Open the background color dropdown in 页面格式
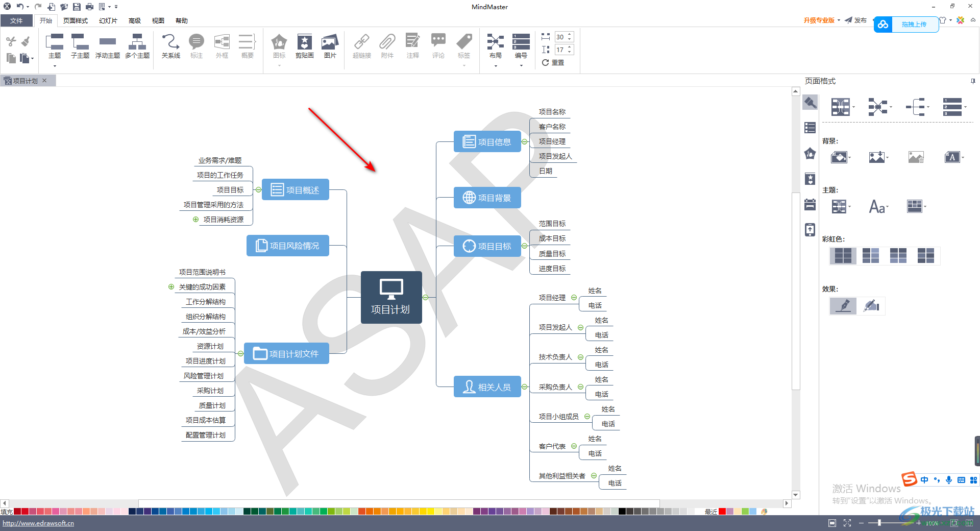Viewport: 980px width, 531px height. [840, 157]
